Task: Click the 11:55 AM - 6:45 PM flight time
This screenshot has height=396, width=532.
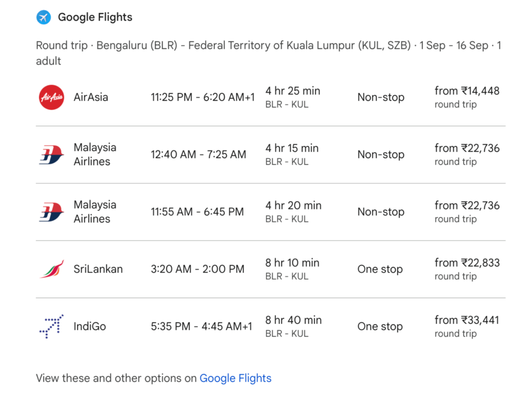Action: [197, 211]
